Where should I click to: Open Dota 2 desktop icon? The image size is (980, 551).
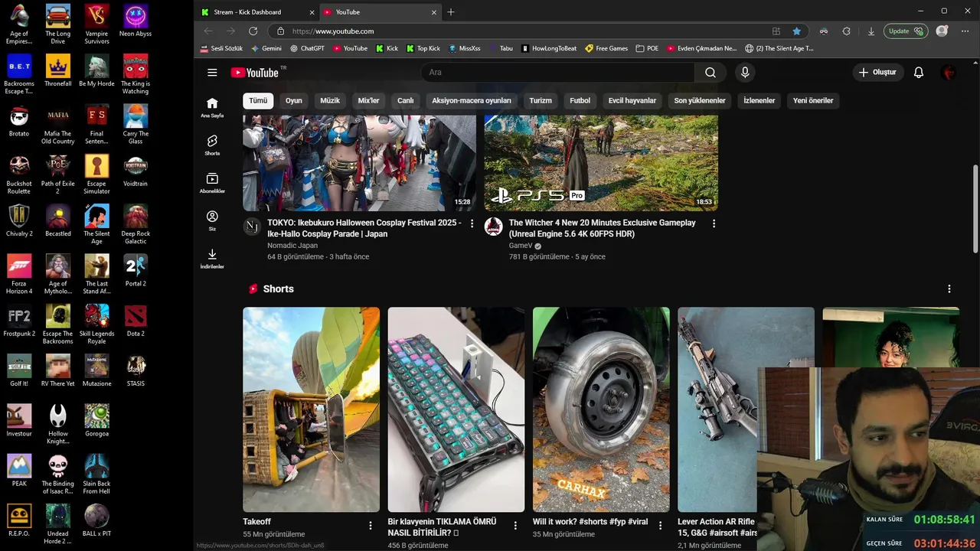click(x=136, y=320)
